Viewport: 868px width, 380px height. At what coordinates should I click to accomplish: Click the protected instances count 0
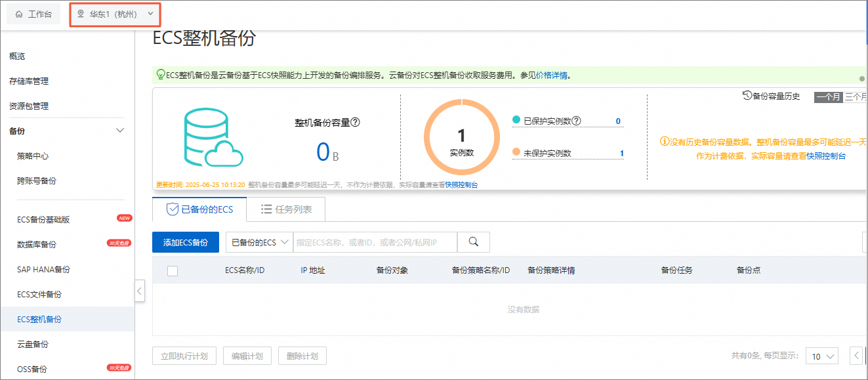pyautogui.click(x=618, y=121)
